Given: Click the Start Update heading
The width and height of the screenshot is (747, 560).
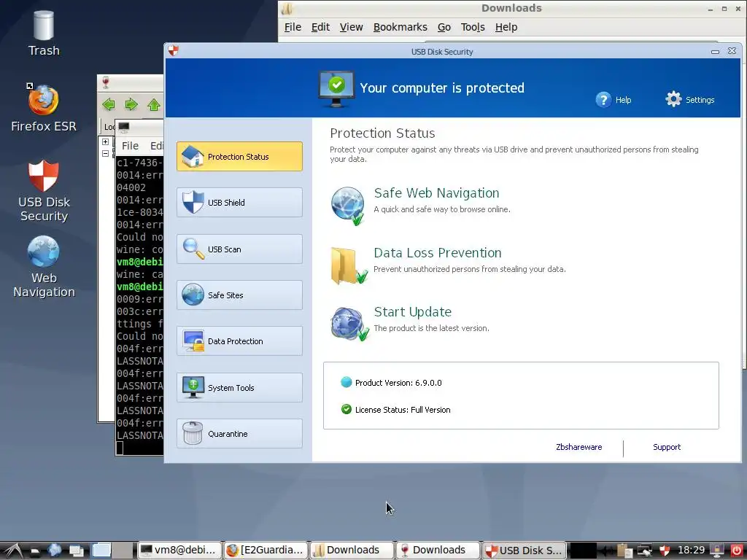Looking at the screenshot, I should 413,312.
